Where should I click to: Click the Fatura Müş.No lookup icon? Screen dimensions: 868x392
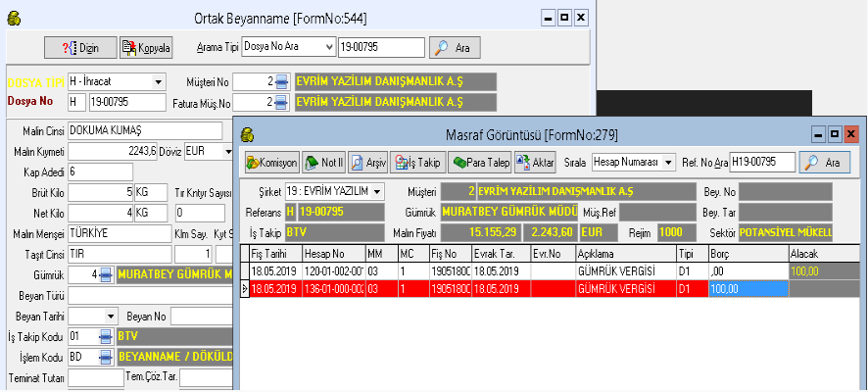(x=282, y=102)
